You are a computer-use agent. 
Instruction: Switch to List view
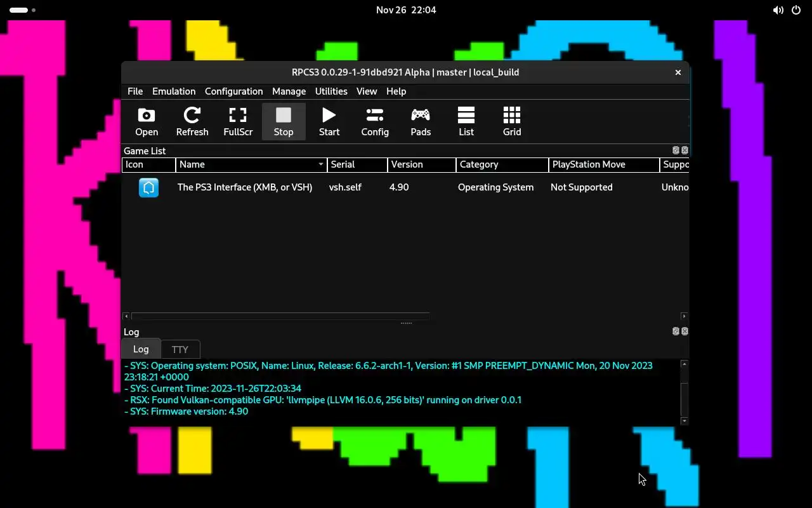(466, 122)
